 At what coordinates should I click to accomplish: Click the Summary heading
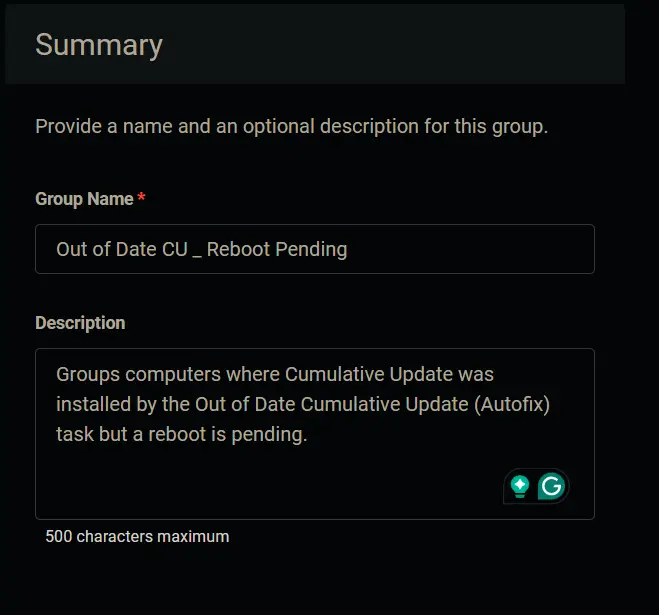[x=99, y=45]
